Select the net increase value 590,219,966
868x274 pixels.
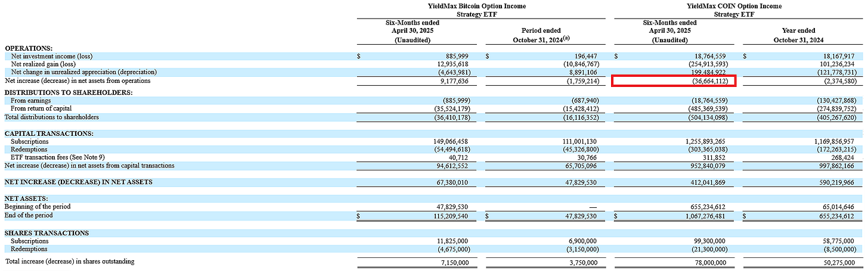(838, 182)
